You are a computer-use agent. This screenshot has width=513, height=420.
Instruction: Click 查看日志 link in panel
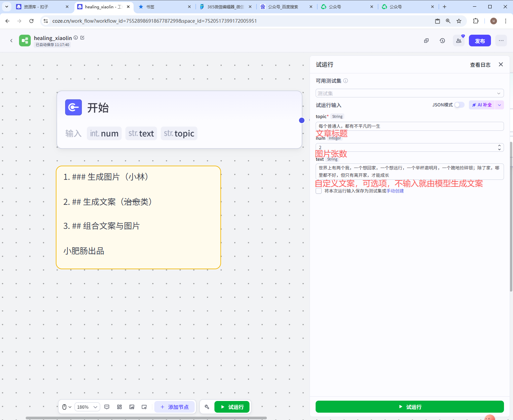(480, 65)
